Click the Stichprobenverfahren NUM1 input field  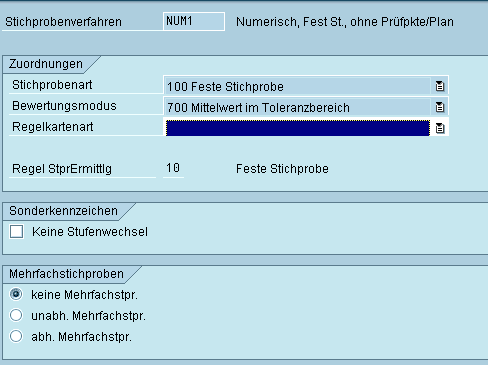coord(194,21)
